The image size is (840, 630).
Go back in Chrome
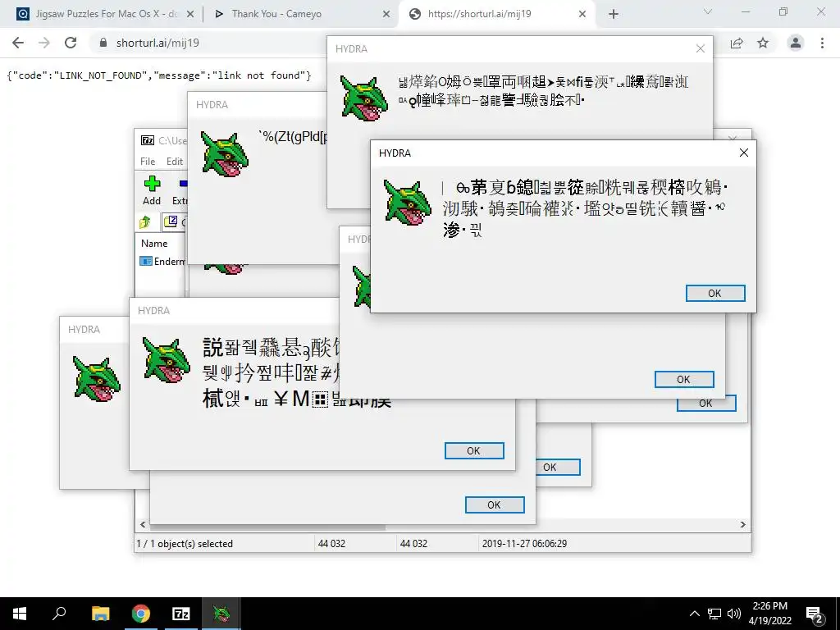point(18,43)
